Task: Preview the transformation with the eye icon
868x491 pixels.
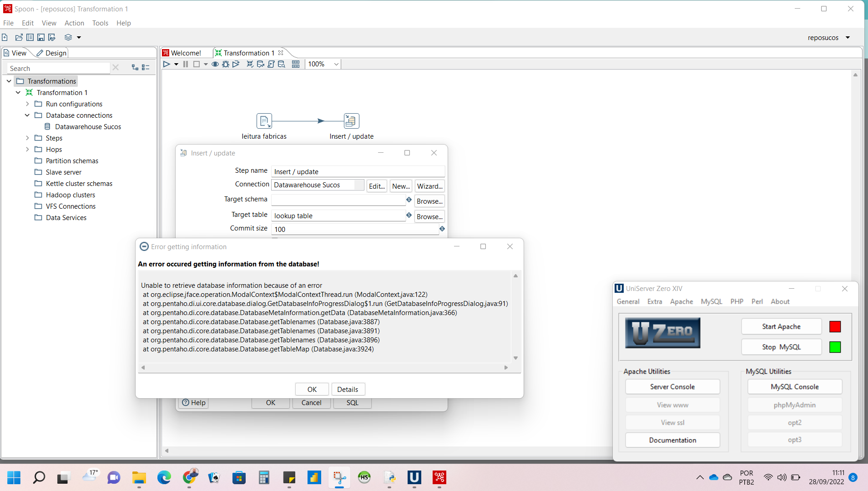Action: [215, 64]
